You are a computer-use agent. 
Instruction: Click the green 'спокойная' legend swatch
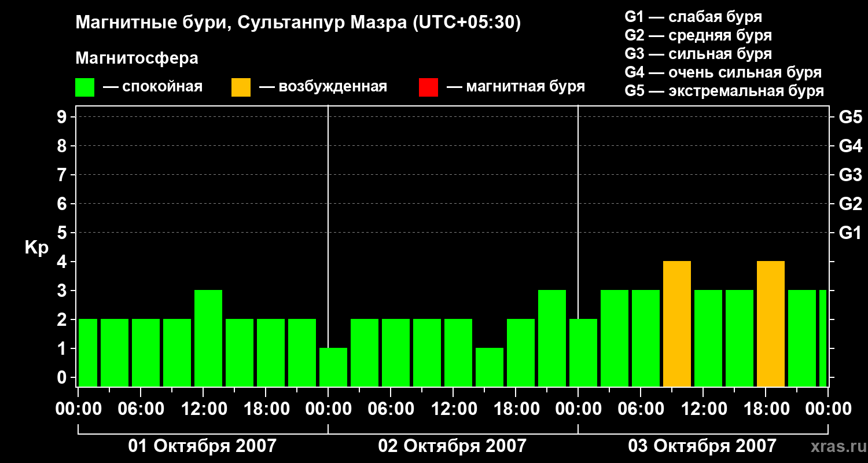tap(85, 87)
